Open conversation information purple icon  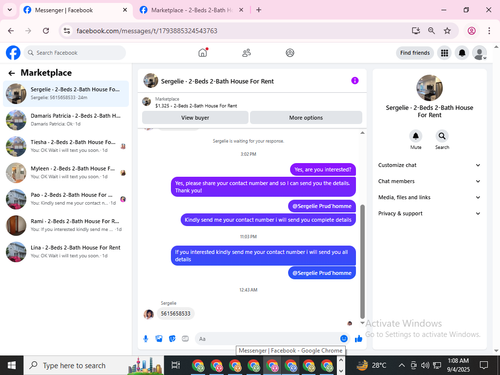coord(355,81)
